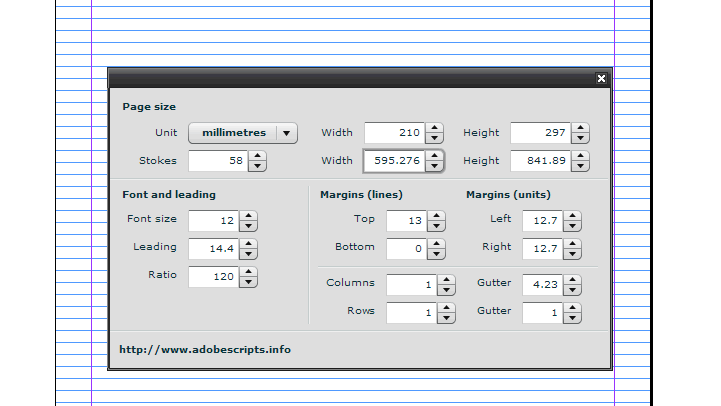The image size is (721, 406).
Task: Open the adobescripts.info link
Action: (x=205, y=350)
